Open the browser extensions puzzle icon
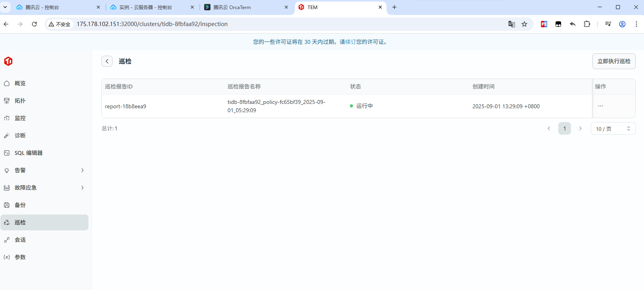The image size is (644, 290). click(587, 24)
